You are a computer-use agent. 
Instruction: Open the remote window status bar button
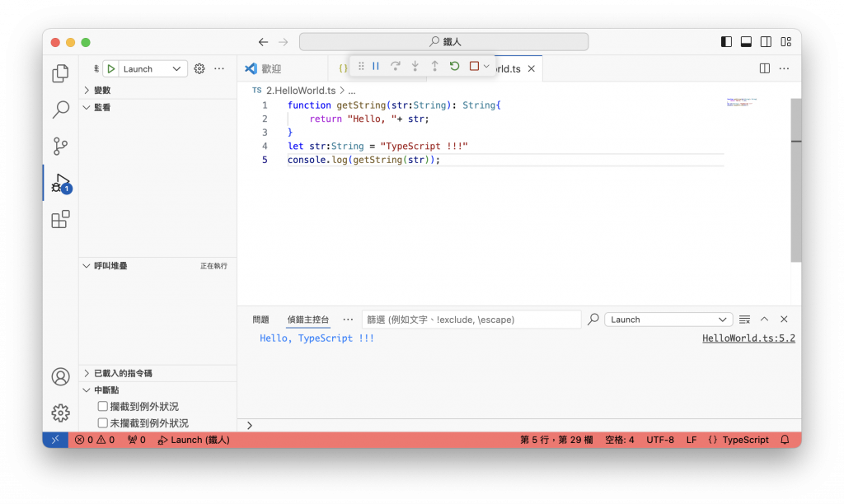(55, 440)
